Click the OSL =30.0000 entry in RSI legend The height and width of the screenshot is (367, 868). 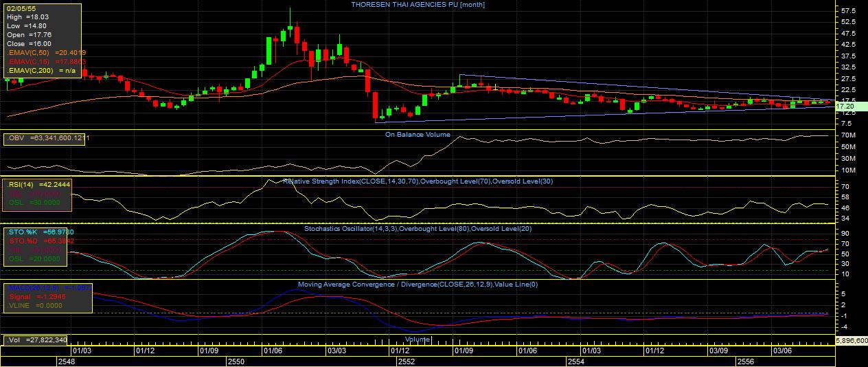tap(34, 202)
